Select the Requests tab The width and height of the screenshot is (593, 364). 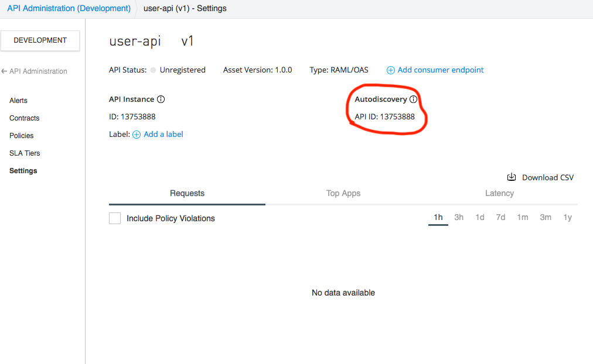(187, 193)
